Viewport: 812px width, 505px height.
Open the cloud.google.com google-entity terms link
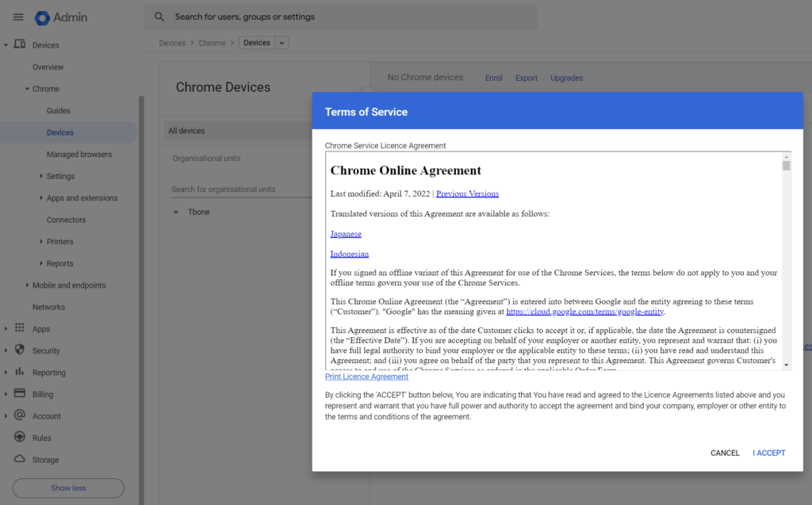tap(584, 312)
